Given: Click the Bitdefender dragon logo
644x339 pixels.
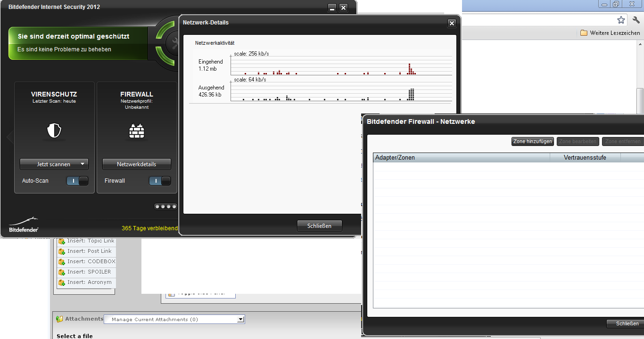Looking at the screenshot, I should 24,225.
